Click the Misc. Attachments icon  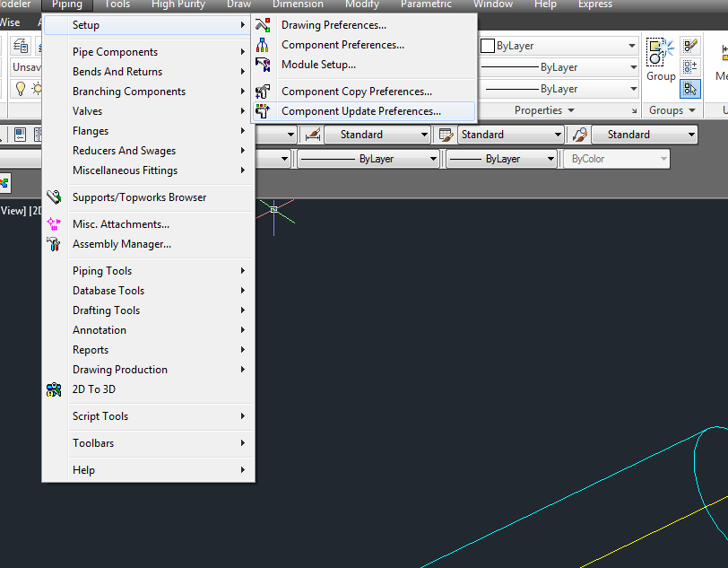tap(54, 224)
